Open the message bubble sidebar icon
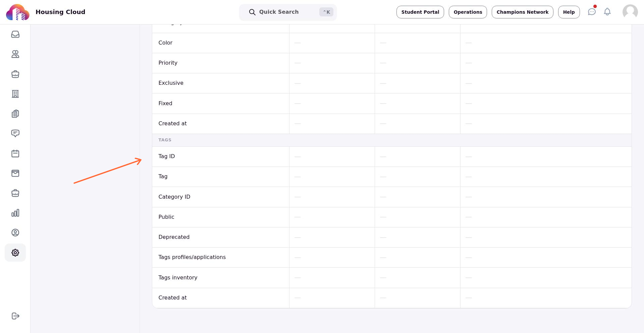Image resolution: width=644 pixels, height=333 pixels. (x=15, y=133)
